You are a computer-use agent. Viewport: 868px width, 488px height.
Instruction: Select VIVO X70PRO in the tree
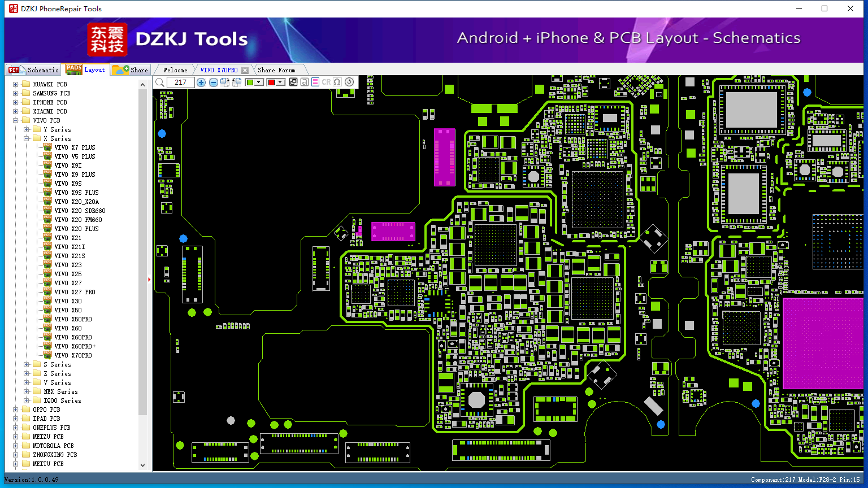(x=73, y=355)
